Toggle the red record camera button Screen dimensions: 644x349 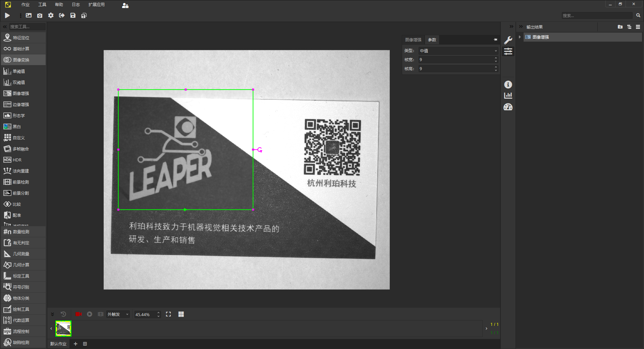78,314
